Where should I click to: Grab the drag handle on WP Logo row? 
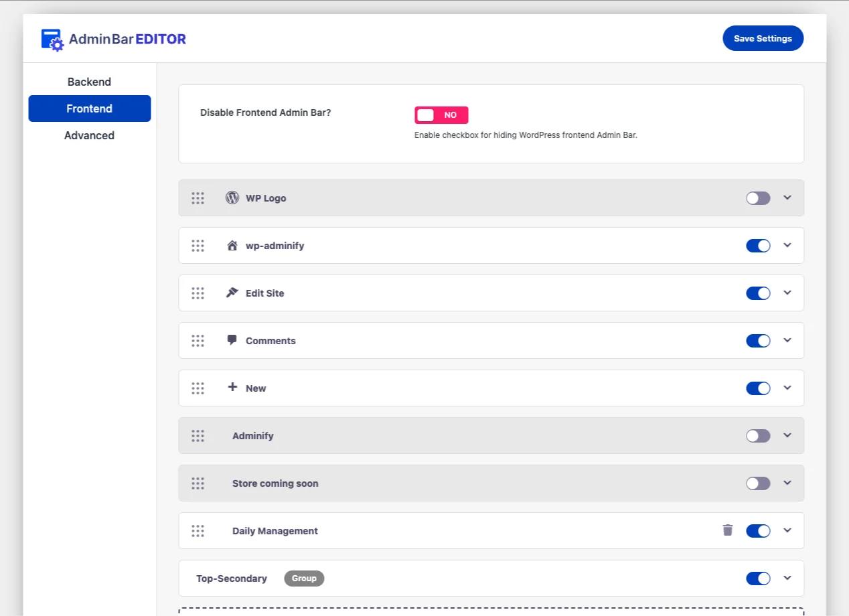tap(198, 198)
